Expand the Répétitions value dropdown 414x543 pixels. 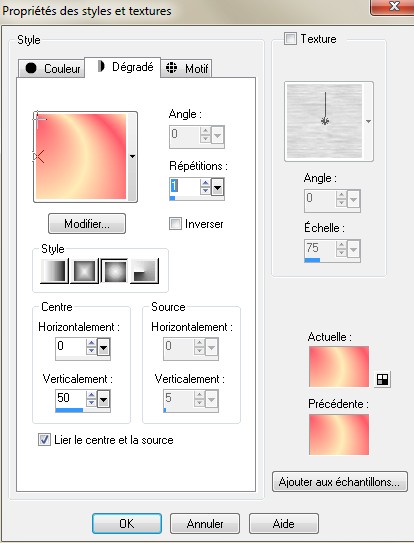[217, 188]
